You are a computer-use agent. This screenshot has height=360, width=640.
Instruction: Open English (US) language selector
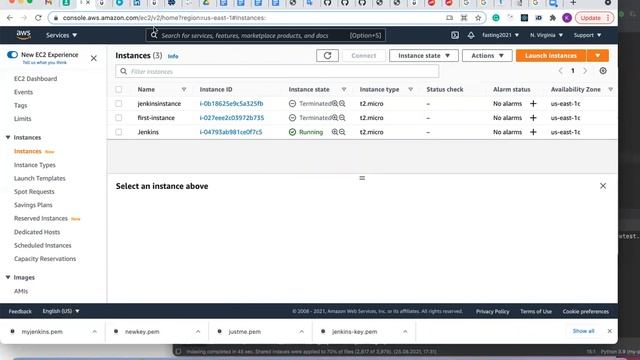pyautogui.click(x=61, y=311)
